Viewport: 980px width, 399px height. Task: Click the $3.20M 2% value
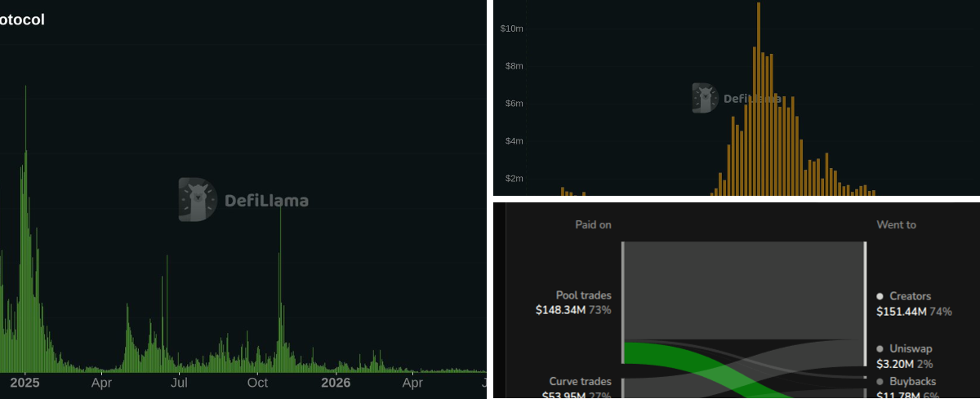905,364
